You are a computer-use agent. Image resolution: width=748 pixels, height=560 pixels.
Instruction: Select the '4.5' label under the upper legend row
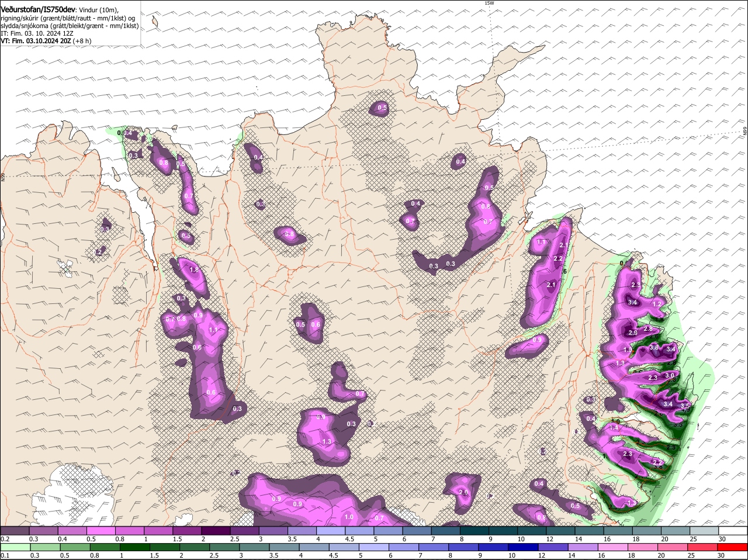[350, 539]
